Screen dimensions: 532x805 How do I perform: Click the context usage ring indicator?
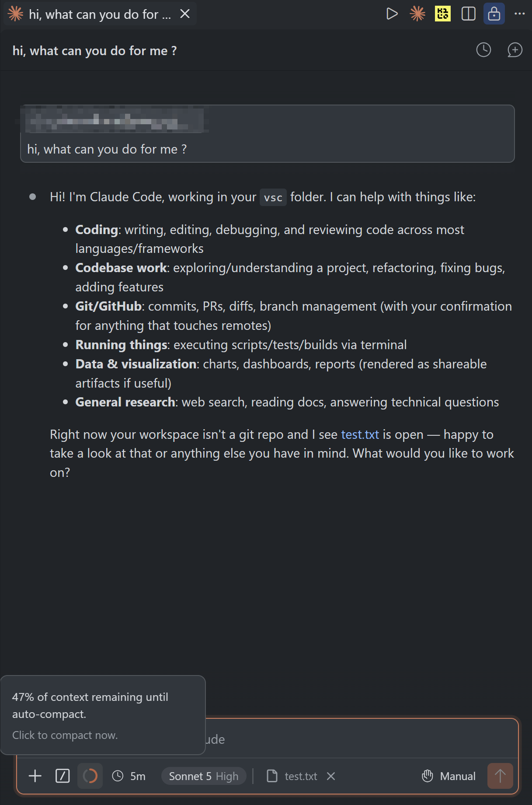coord(90,776)
